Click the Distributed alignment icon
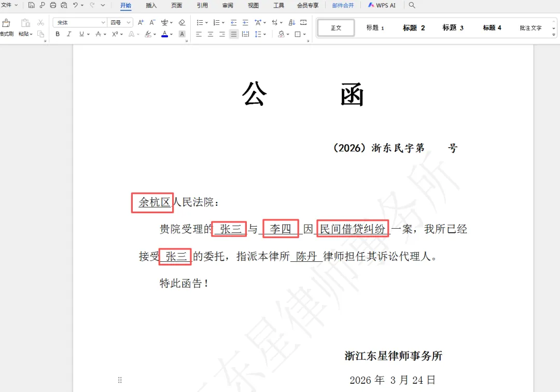This screenshot has height=392, width=560. (245, 34)
